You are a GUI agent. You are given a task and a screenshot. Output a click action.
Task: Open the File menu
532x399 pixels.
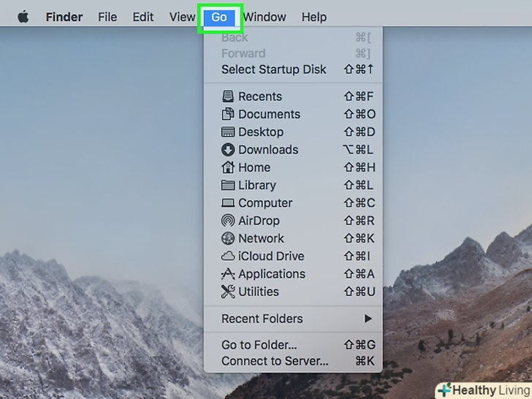(x=107, y=17)
